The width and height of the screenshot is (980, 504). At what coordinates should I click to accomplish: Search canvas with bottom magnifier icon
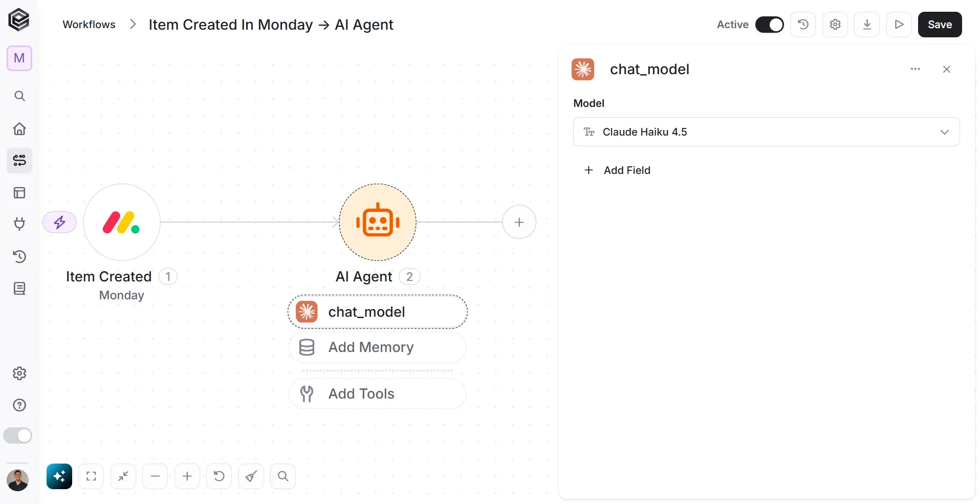(x=283, y=476)
